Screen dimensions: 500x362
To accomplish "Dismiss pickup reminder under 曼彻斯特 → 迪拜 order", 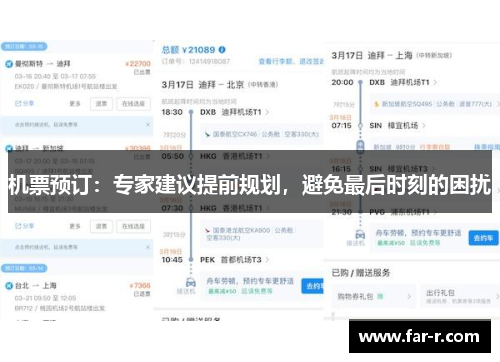I will pyautogui.click(x=148, y=124).
